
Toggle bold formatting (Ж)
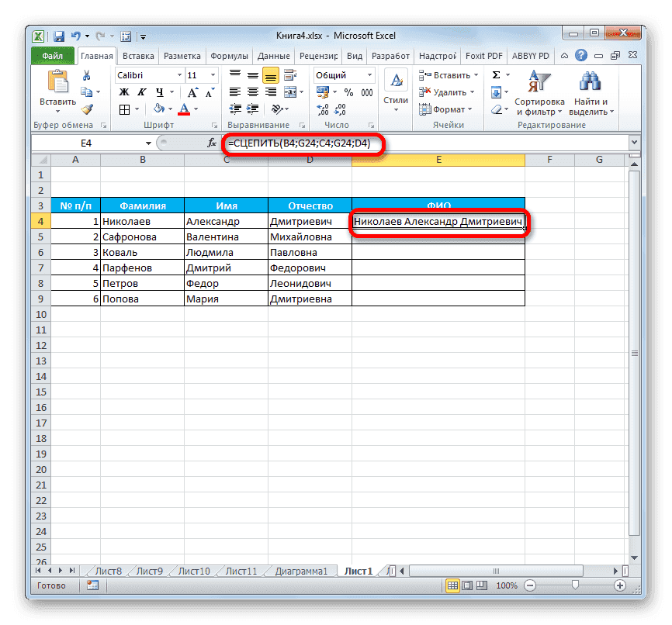pyautogui.click(x=123, y=92)
